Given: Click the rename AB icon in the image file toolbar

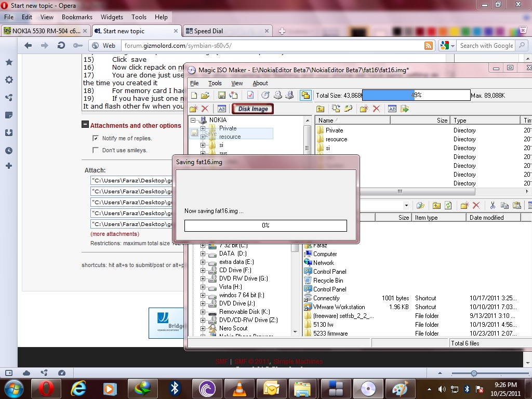Looking at the screenshot, I should click(x=392, y=109).
